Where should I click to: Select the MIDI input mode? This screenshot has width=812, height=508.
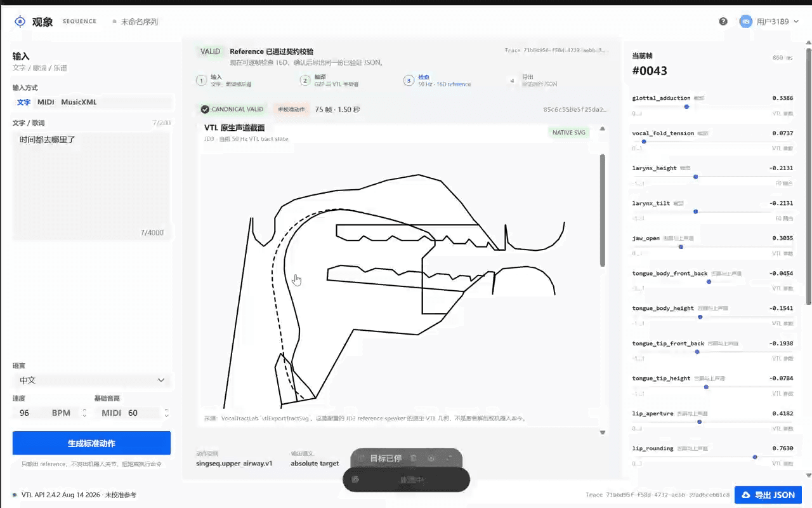pyautogui.click(x=46, y=102)
